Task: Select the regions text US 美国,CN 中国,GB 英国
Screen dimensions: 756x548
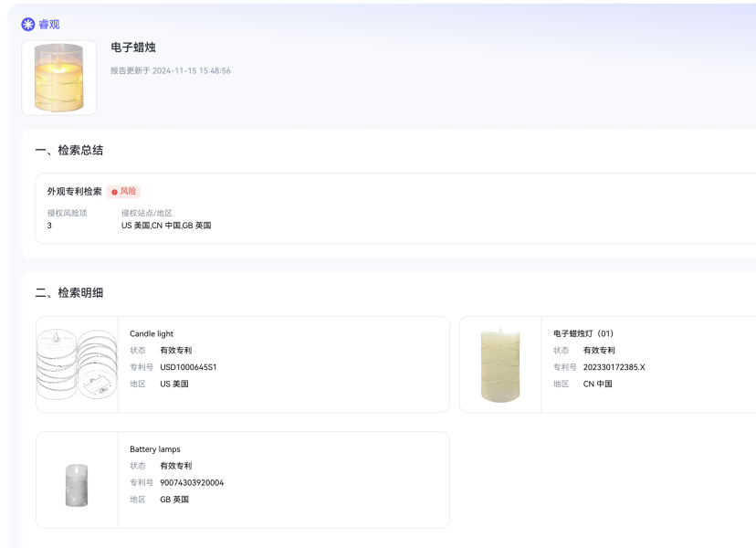Action: (x=166, y=226)
